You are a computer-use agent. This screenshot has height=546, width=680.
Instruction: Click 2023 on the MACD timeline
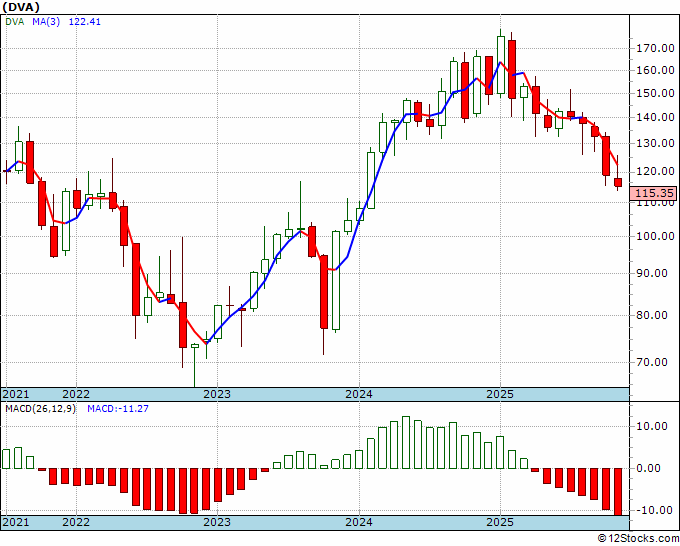217,522
